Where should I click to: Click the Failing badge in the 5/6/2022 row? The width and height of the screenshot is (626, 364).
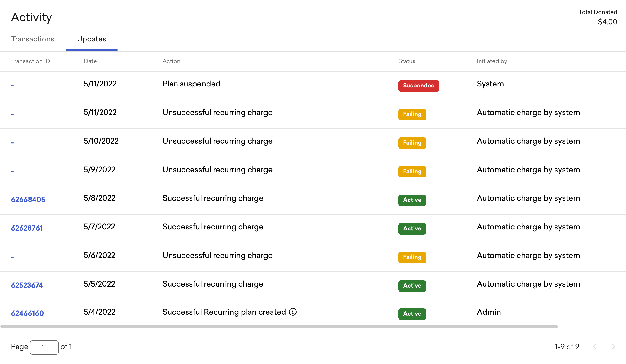(412, 257)
